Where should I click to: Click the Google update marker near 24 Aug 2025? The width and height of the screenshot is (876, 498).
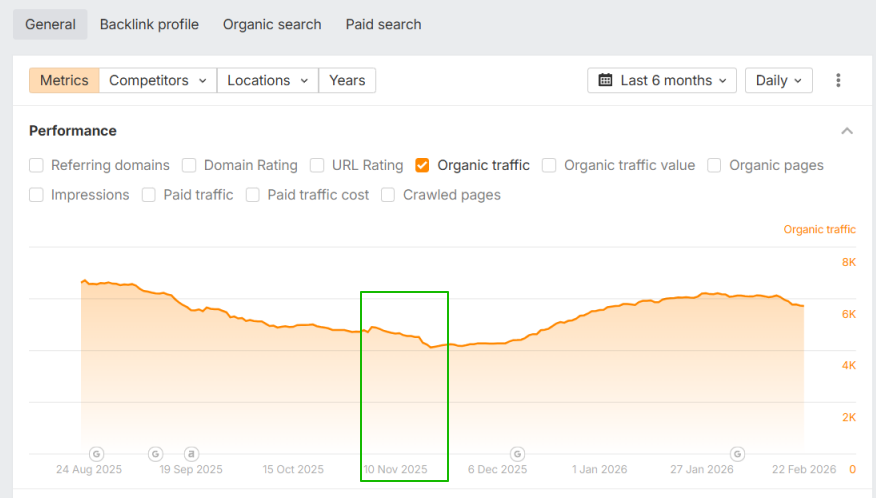click(x=97, y=454)
